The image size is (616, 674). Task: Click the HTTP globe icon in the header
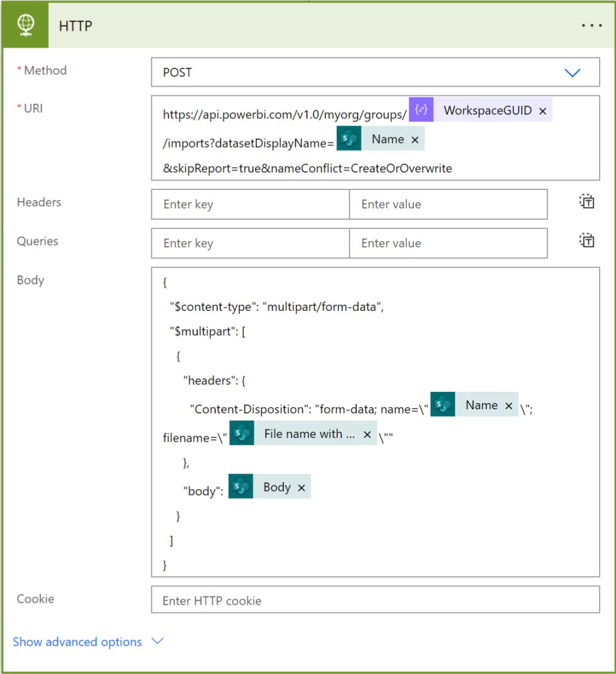pos(24,25)
